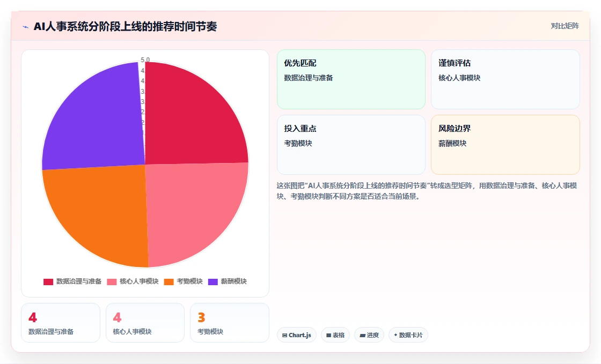Screen dimensions: 601x364
Task: Click the 考勤模块 legend label
Action: pos(190,281)
